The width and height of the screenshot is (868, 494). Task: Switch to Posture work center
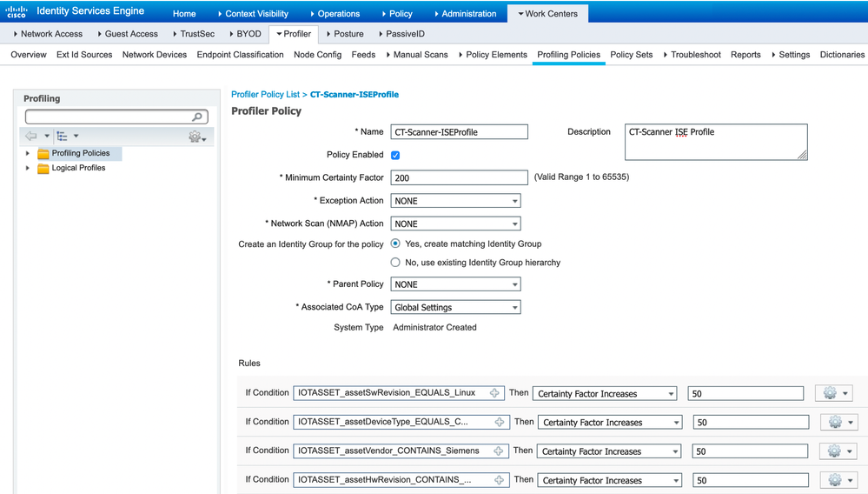346,34
